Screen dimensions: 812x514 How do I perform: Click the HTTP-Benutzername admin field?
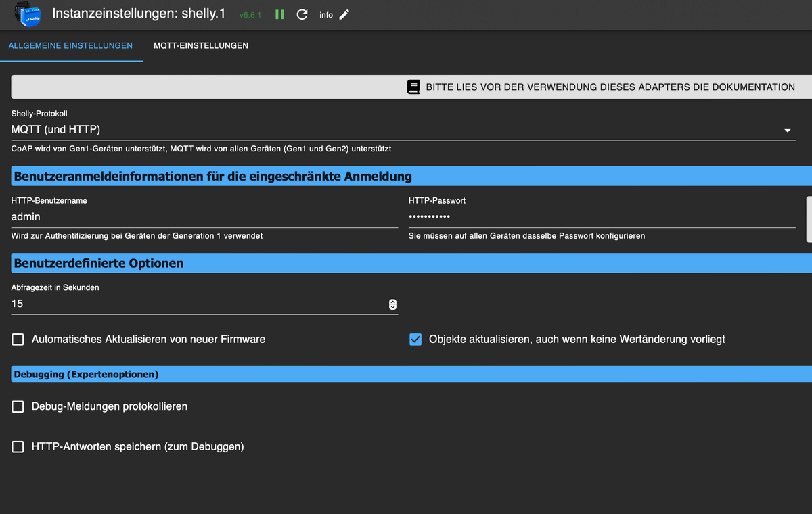[204, 217]
